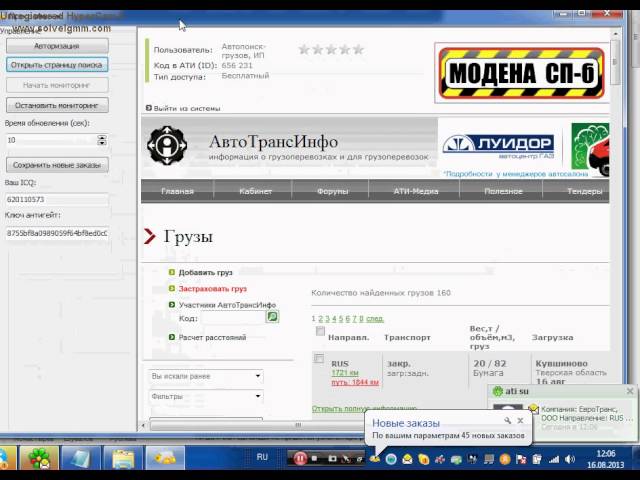Open the ICQ flower icon in the taskbar
This screenshot has height=480, width=640.
(x=39, y=458)
